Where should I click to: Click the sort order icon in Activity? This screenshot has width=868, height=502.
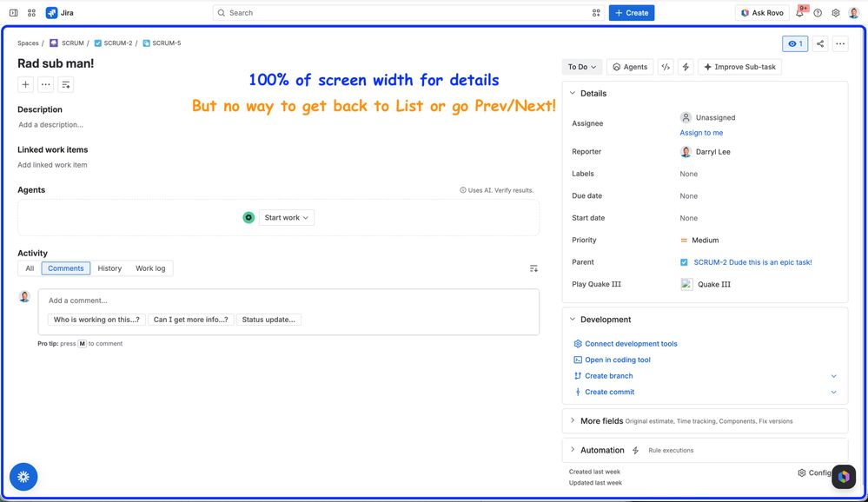point(533,268)
